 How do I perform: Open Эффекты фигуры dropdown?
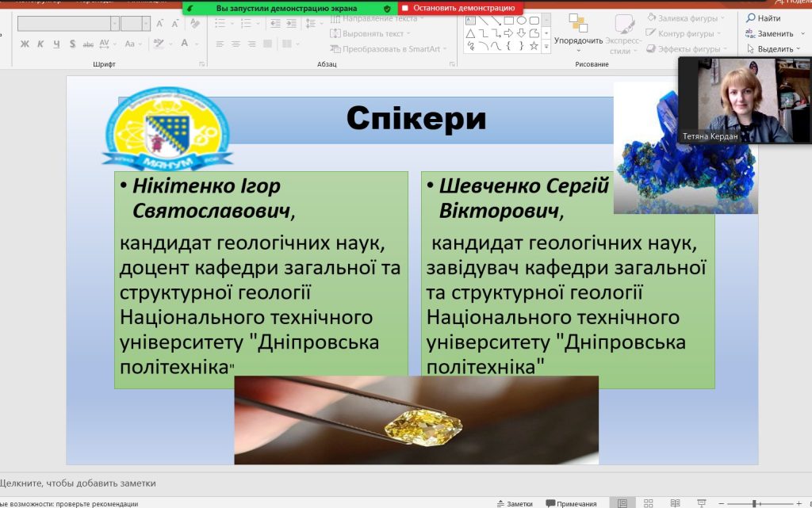pyautogui.click(x=688, y=49)
